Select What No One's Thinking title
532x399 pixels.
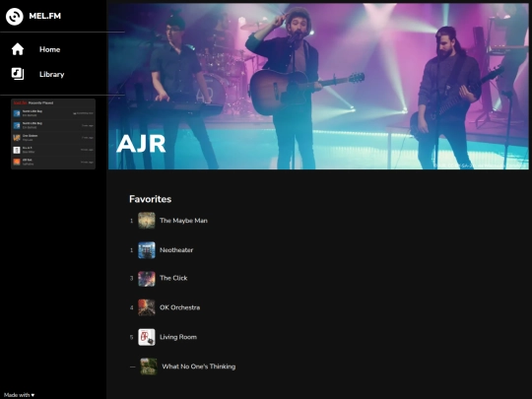click(x=198, y=366)
